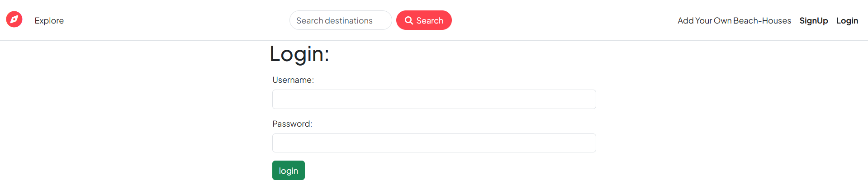Screen dimensions: 868x190
Task: Click the Login: page heading
Action: coord(299,54)
